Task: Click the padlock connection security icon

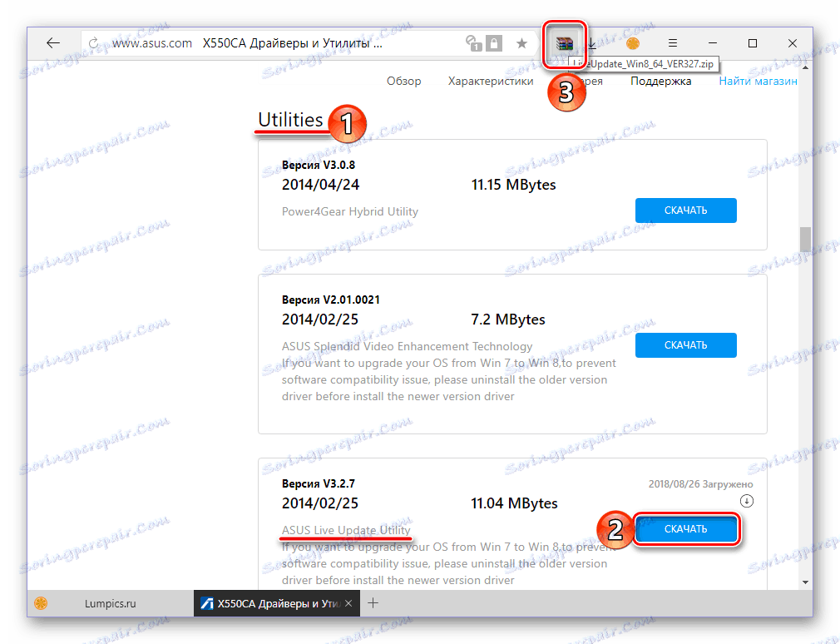Action: pos(494,43)
